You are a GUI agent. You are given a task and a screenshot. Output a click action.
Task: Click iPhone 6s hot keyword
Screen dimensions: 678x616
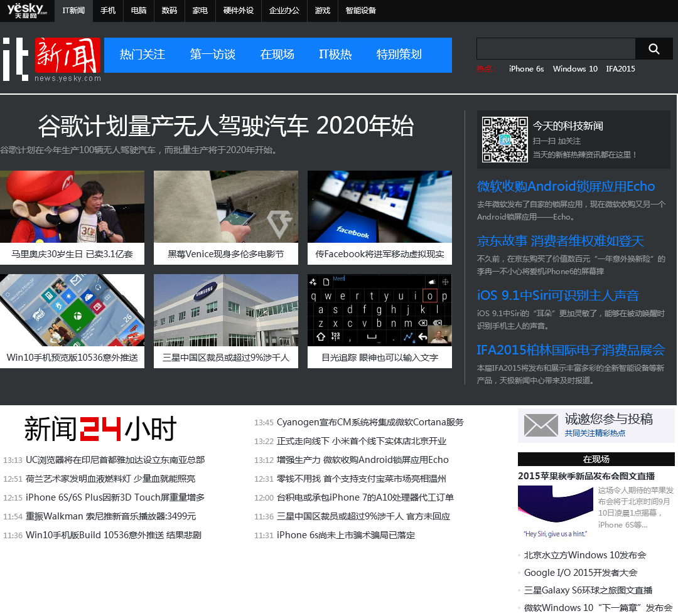(x=526, y=68)
